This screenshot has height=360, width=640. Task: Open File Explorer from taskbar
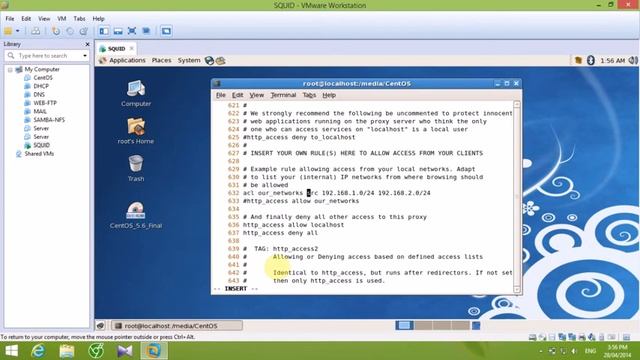67,351
